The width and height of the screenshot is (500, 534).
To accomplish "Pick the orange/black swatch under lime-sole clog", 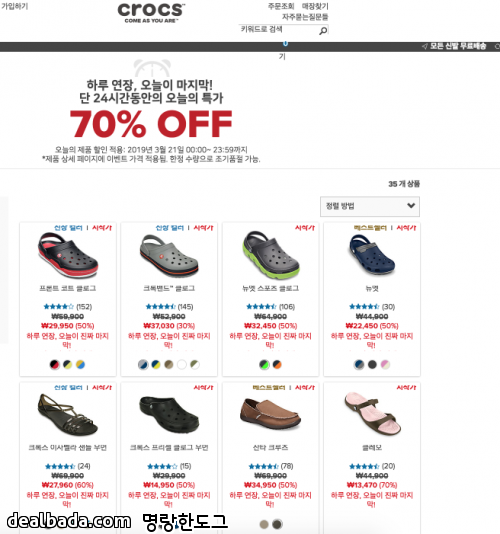I will (277, 364).
